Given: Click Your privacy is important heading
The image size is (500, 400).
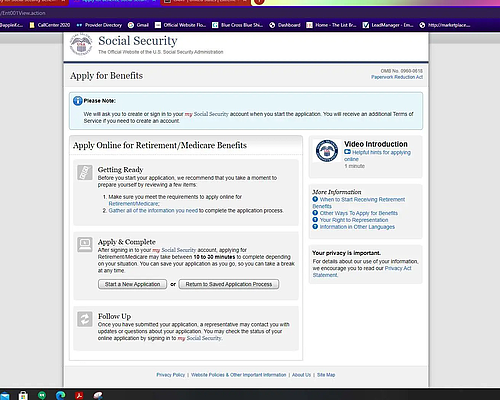Looking at the screenshot, I should [347, 253].
